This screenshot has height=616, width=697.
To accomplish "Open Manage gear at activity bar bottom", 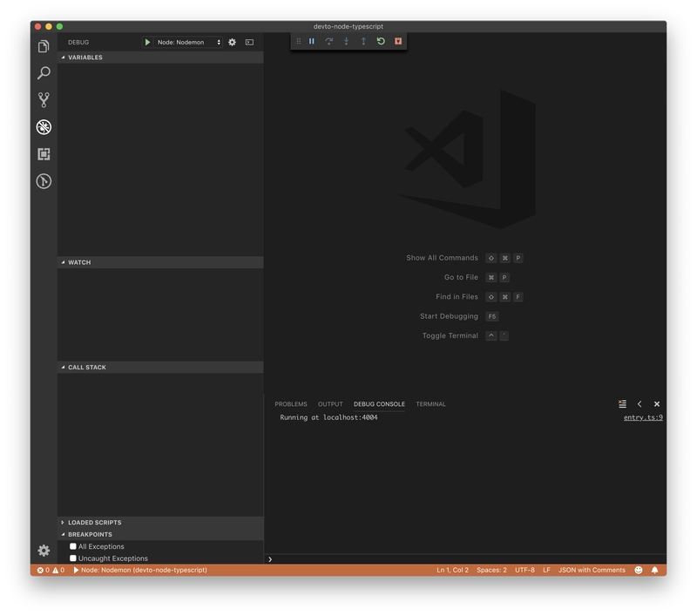I will [44, 551].
